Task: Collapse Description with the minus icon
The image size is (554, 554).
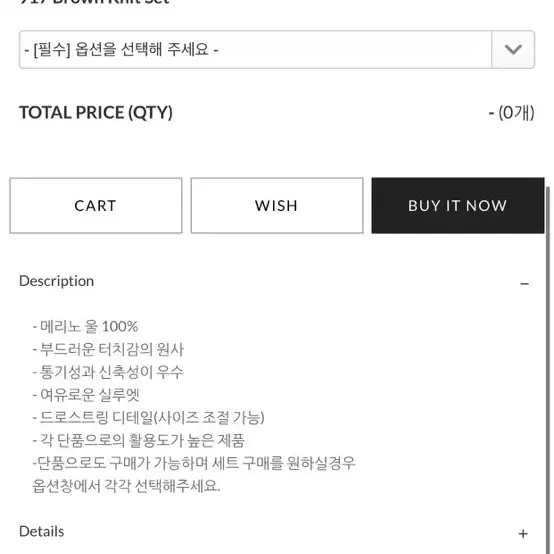Action: (x=524, y=284)
